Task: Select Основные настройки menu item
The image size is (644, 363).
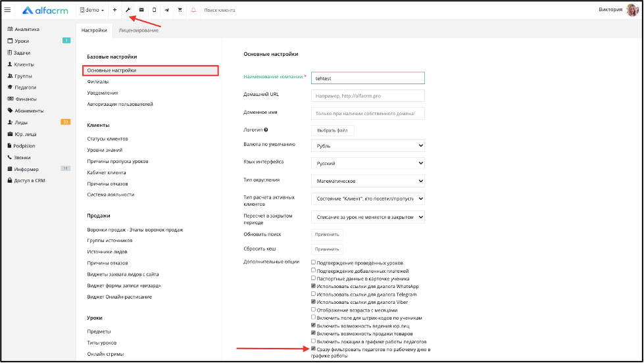Action: coord(151,70)
